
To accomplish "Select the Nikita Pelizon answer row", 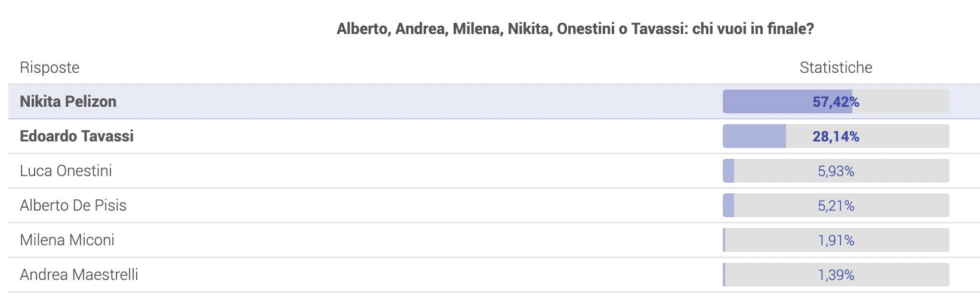I will point(494,101).
